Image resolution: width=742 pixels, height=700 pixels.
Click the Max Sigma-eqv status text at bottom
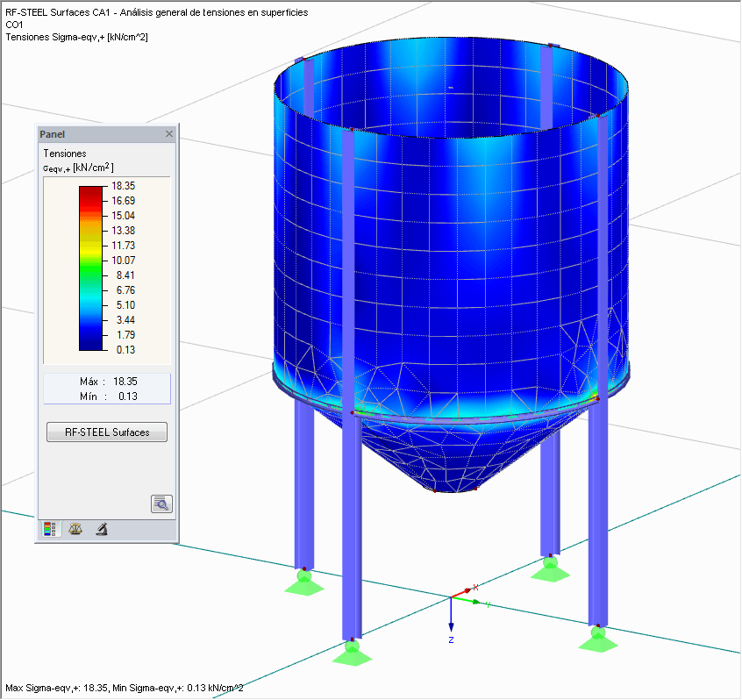click(124, 688)
